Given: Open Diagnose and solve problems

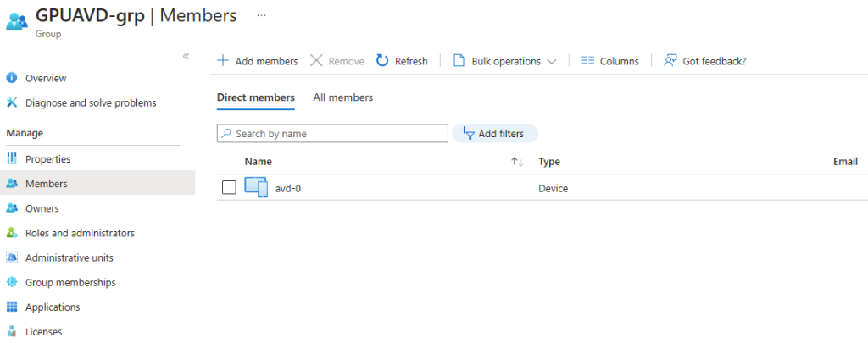Looking at the screenshot, I should 91,103.
